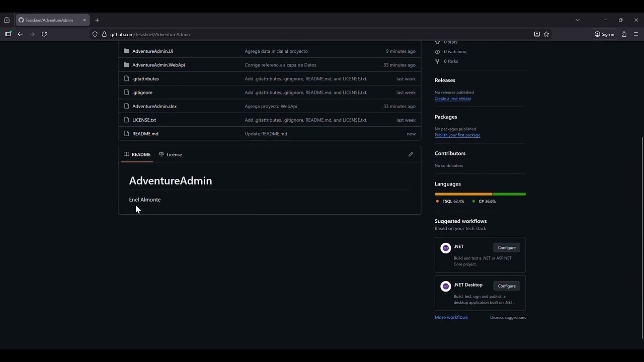The height and width of the screenshot is (362, 644).
Task: Close the TesisEnel/AdventureAdmin tab
Action: (x=85, y=20)
